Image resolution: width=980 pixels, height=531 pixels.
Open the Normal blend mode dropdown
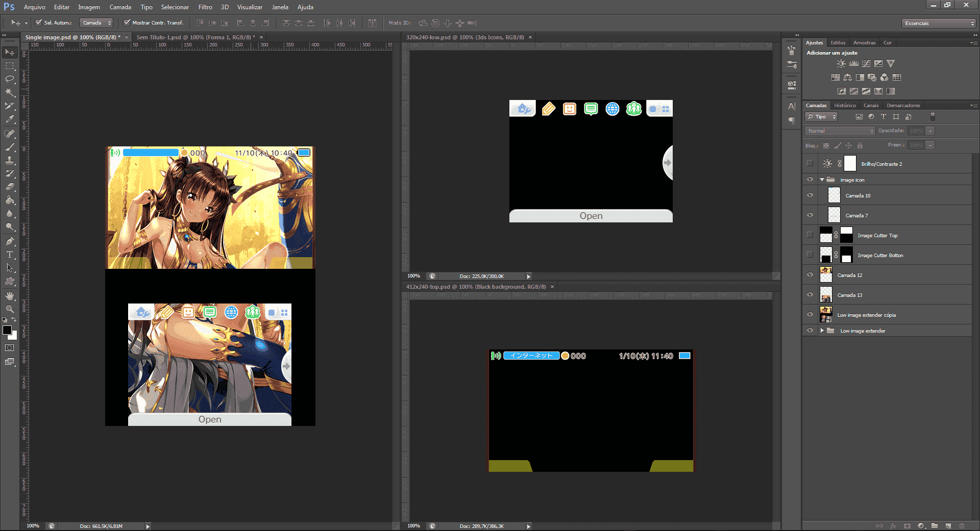click(x=840, y=131)
